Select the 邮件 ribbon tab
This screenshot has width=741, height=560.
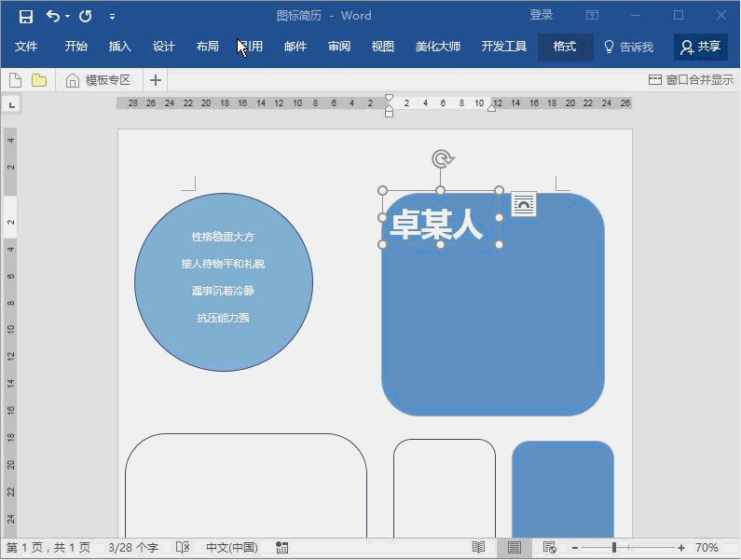point(295,47)
